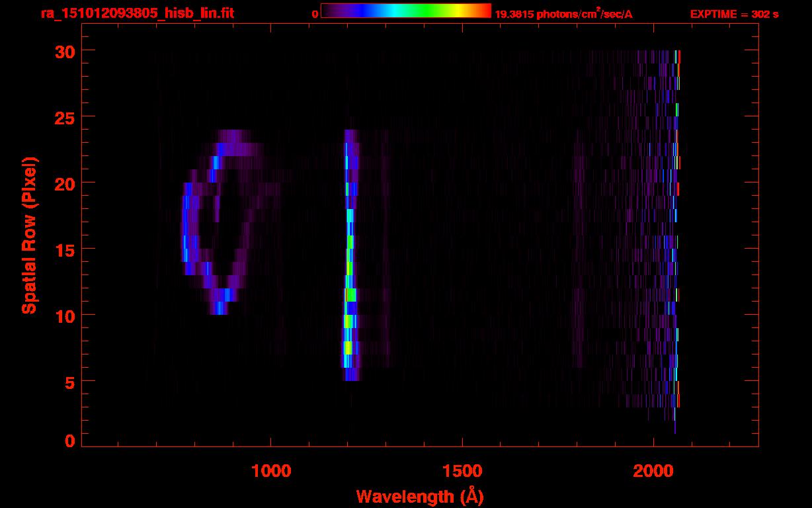Click the y-axis tick label 0
Screen dimensions: 812x508
69,441
